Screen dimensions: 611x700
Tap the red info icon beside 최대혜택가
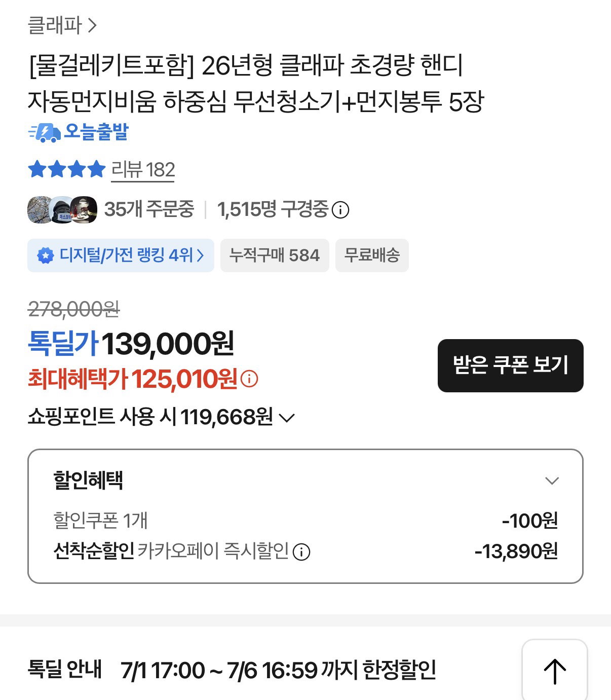tap(249, 379)
